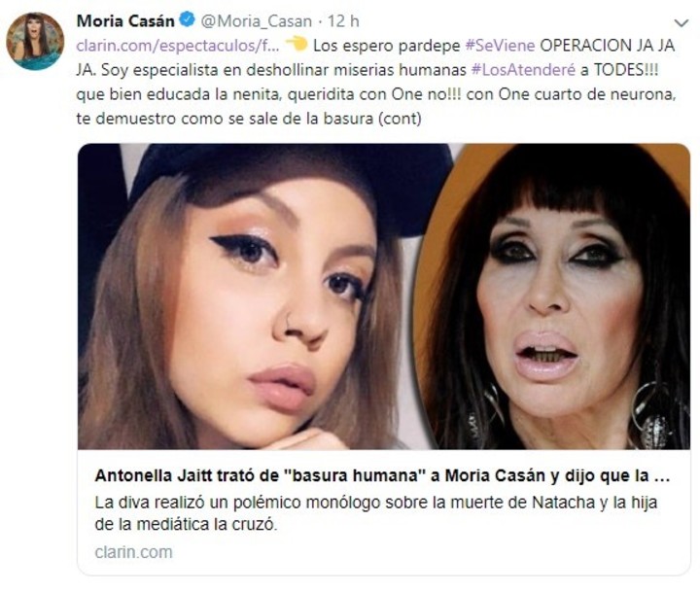This screenshot has width=700, height=592.
Task: Click the dark-haired woman's photo in the card
Action: pyautogui.click(x=556, y=296)
